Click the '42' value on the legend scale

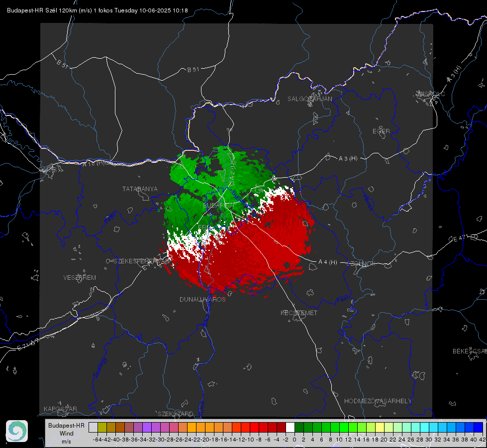[x=483, y=440]
